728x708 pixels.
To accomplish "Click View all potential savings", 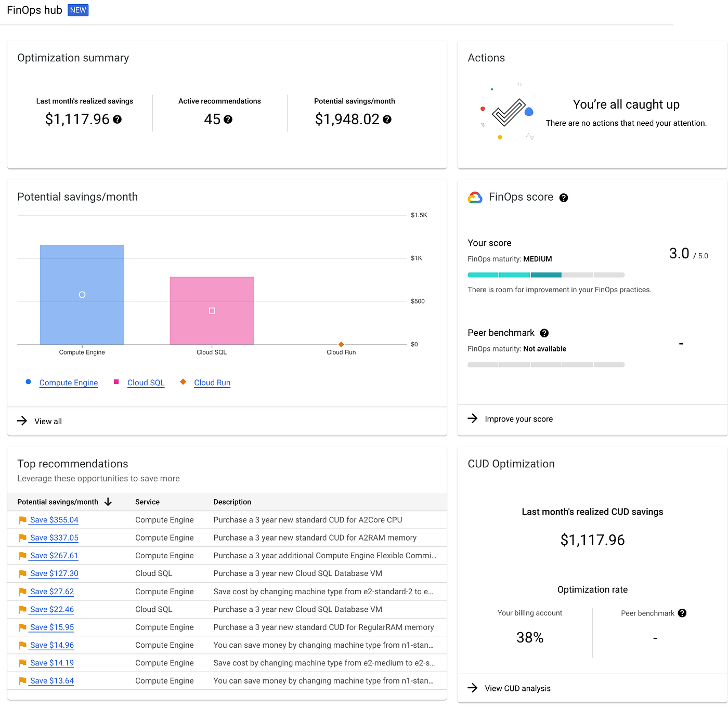I will click(48, 422).
